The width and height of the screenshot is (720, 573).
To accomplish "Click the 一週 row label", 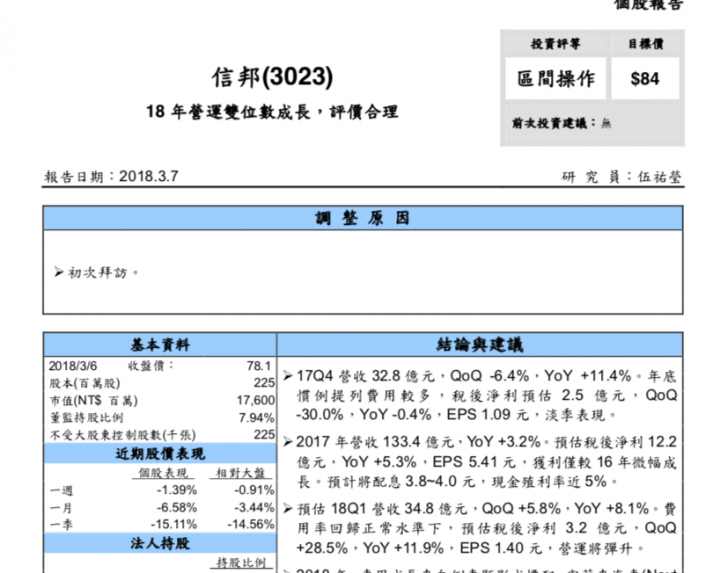I will [x=61, y=490].
